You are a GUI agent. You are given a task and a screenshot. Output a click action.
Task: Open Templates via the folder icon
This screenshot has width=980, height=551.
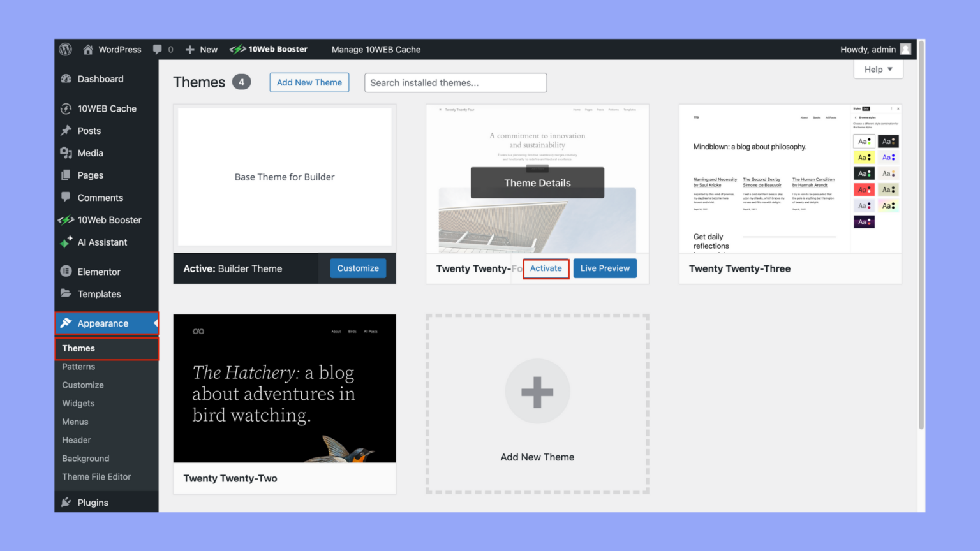pyautogui.click(x=66, y=294)
